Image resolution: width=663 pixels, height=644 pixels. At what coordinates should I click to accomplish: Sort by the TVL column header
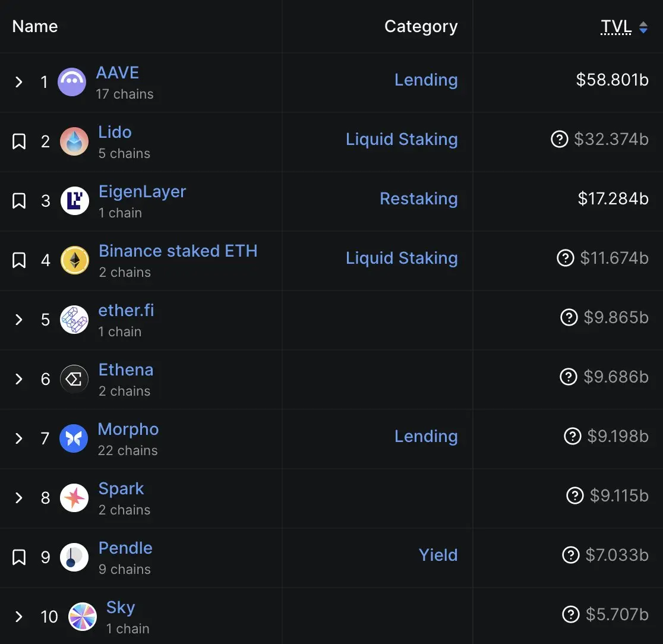click(616, 27)
